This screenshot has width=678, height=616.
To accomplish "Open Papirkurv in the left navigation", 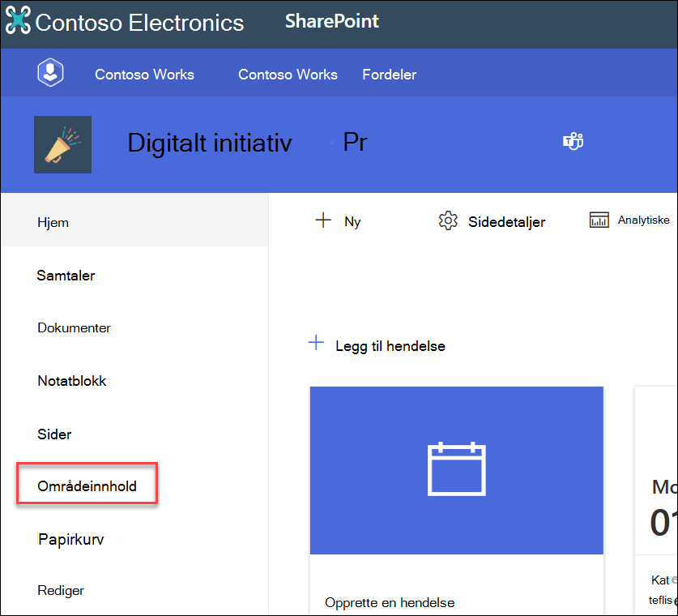I will (x=71, y=540).
